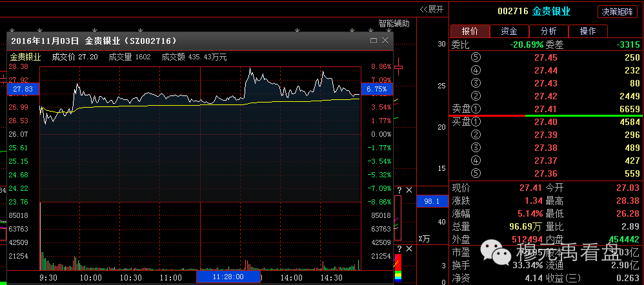Click the 委差 value -3315
The height and width of the screenshot is (285, 644).
click(x=628, y=44)
